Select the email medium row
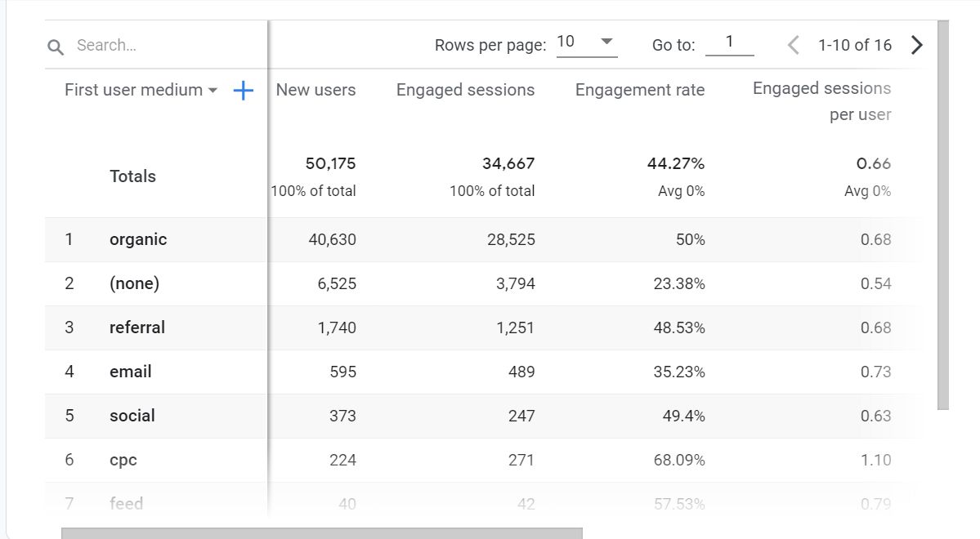The image size is (980, 539). [x=131, y=372]
